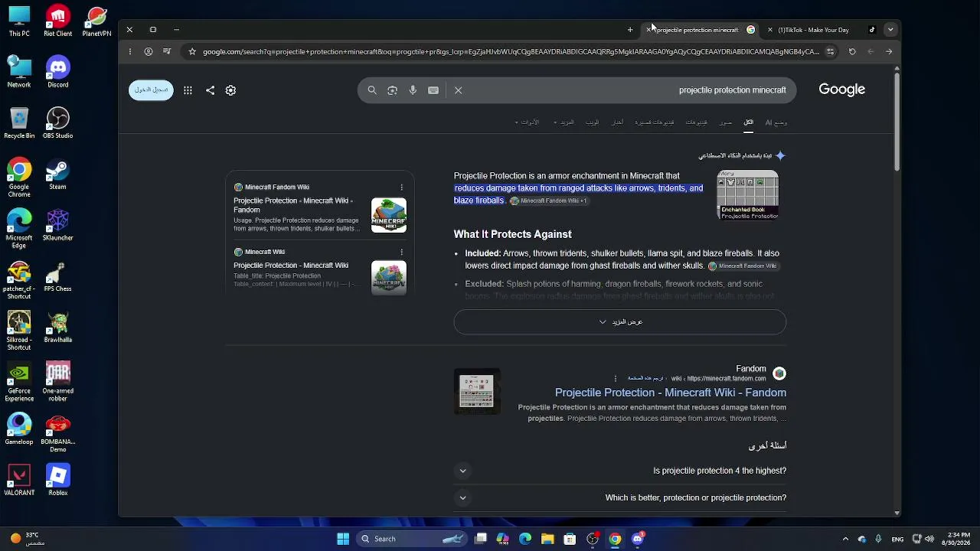This screenshot has width=980, height=551.
Task: Open the Chrome three-dot menu
Action: pos(130,52)
